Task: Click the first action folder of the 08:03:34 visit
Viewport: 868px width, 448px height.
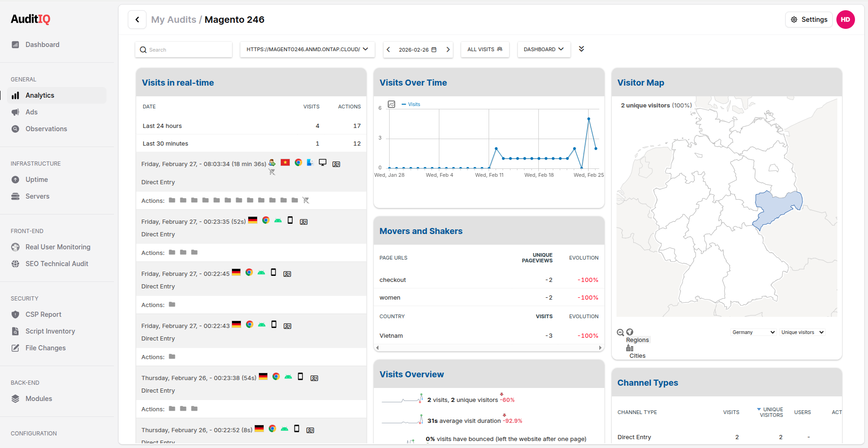Action: point(172,200)
